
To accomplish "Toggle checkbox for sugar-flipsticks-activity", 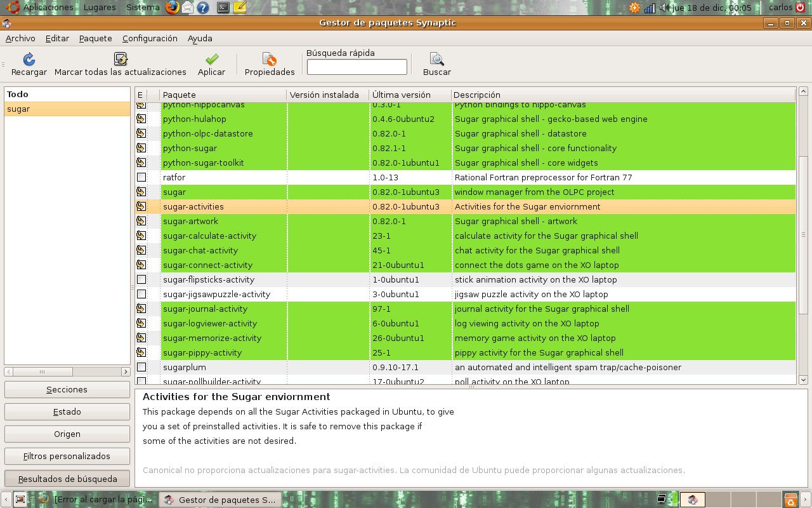I will [x=141, y=279].
